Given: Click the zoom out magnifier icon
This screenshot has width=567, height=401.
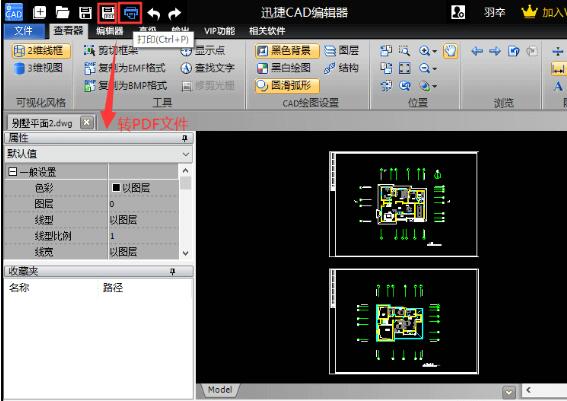Looking at the screenshot, I should 425,68.
